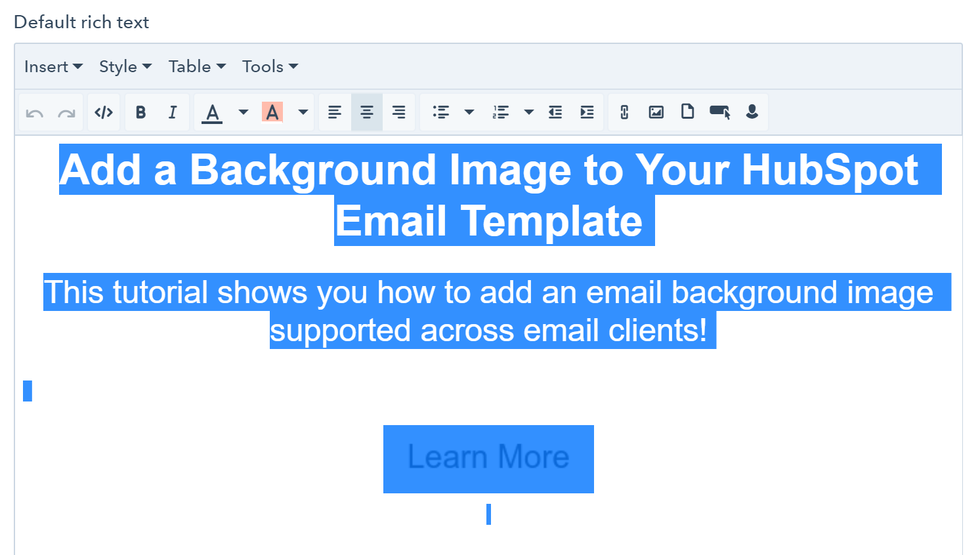The width and height of the screenshot is (980, 555).
Task: Apply the text color icon
Action: click(x=212, y=113)
